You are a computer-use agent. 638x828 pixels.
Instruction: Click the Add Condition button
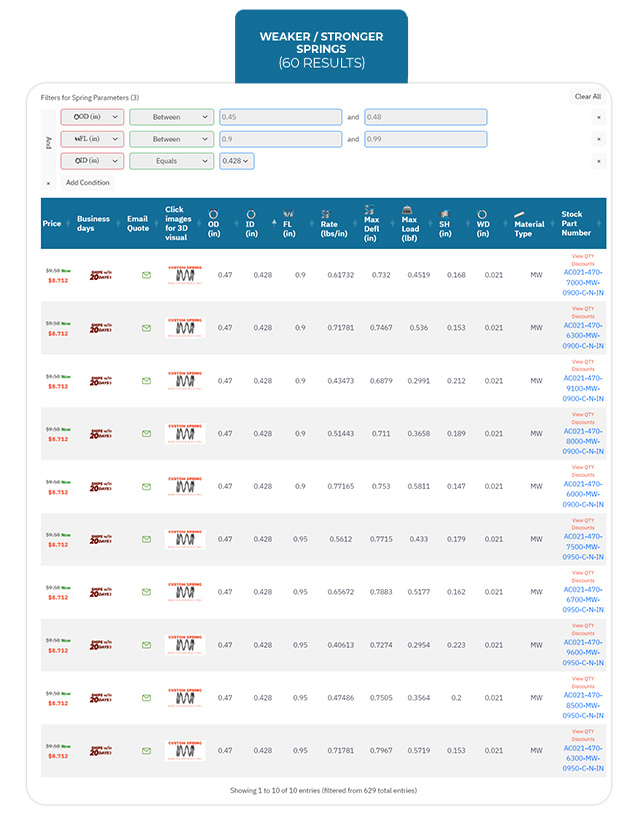88,183
